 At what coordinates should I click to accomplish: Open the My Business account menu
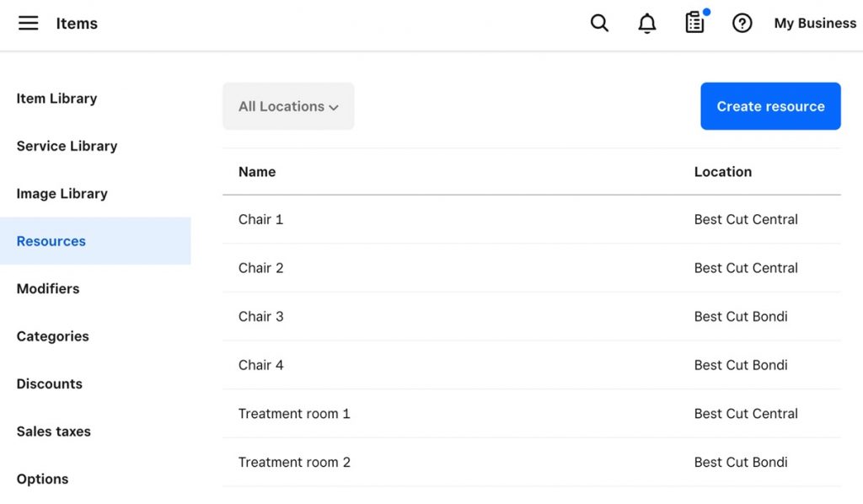(814, 24)
